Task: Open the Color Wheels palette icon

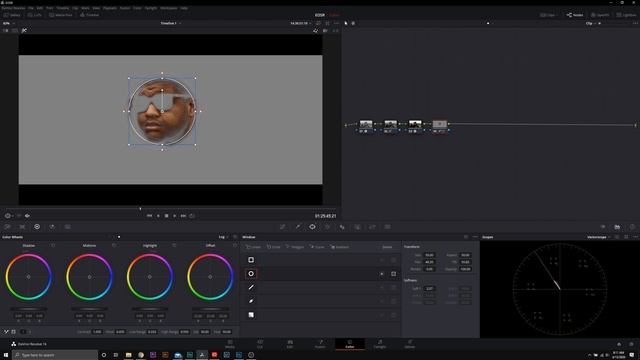Action: [x=37, y=227]
